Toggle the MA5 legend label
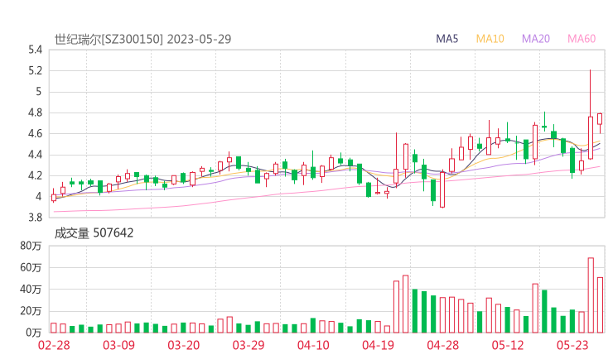613x364 pixels. 448,39
